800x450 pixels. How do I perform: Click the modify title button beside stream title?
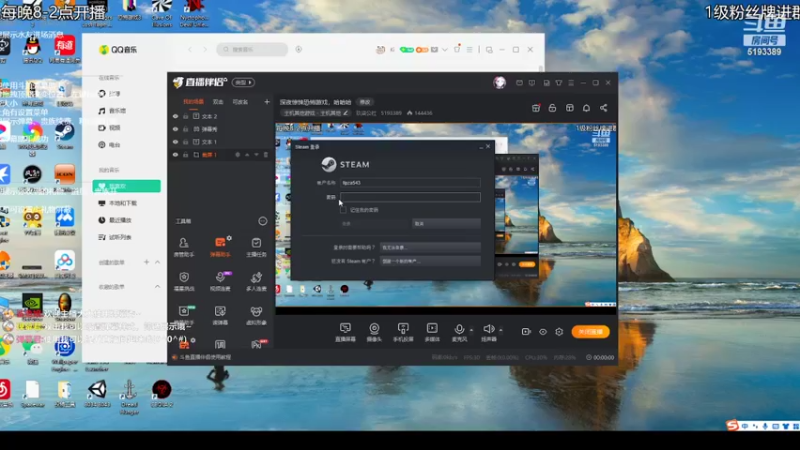(365, 102)
